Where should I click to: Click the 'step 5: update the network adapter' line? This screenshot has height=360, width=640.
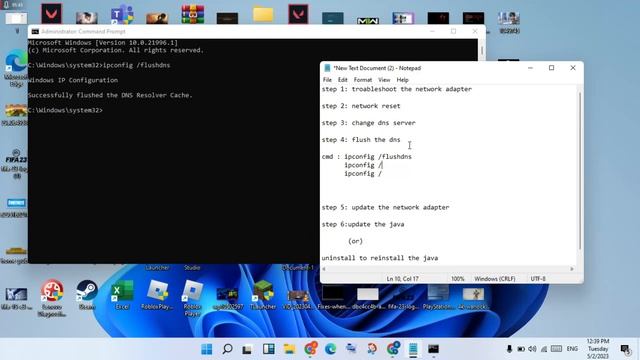tap(385, 207)
